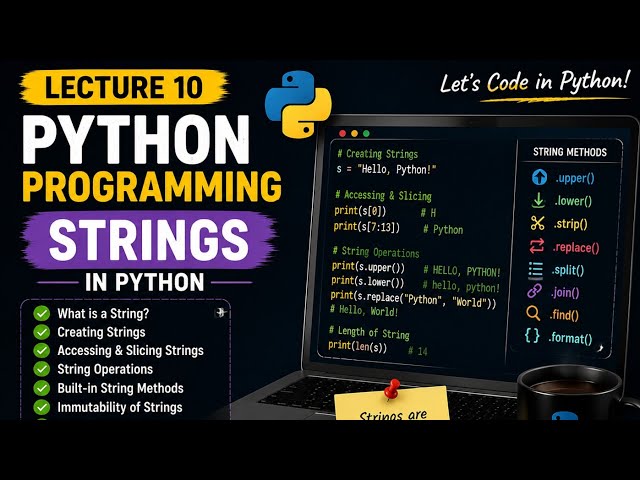Click the green check beside Creating Strings
Screen dimensions: 640x480
tap(42, 332)
